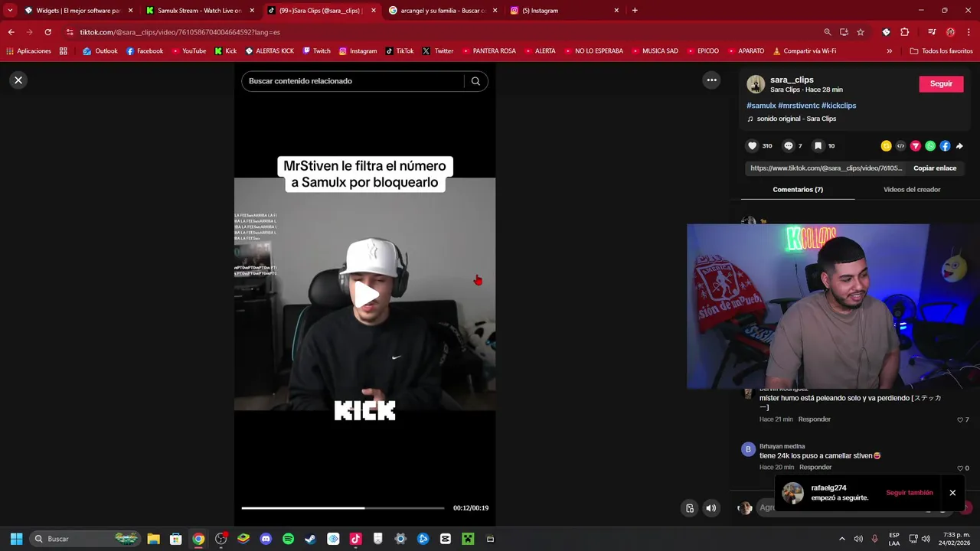
Task: Open the three-dot more options menu
Action: click(x=712, y=80)
